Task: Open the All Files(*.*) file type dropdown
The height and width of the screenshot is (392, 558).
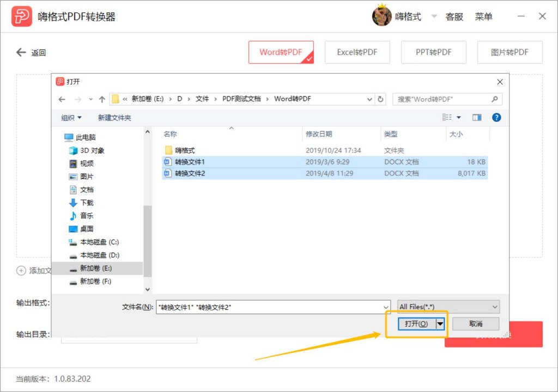Action: (x=448, y=307)
